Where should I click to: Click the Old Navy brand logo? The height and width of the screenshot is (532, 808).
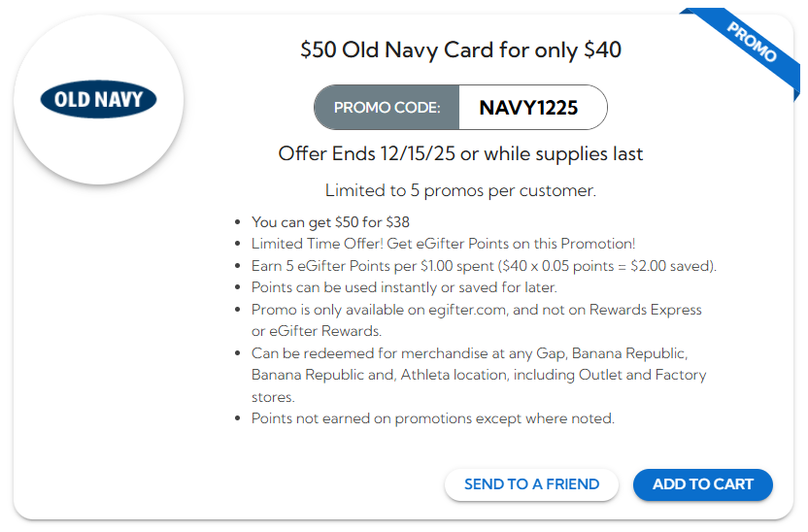98,100
